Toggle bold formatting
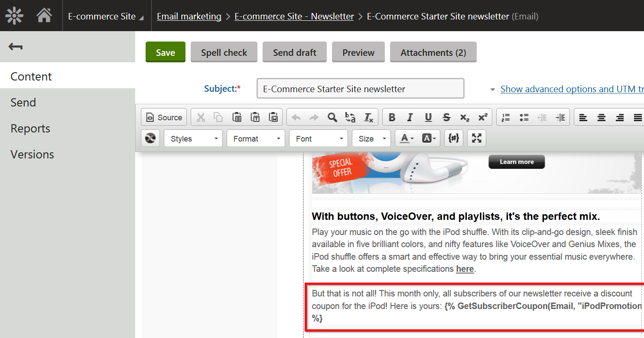 (392, 117)
